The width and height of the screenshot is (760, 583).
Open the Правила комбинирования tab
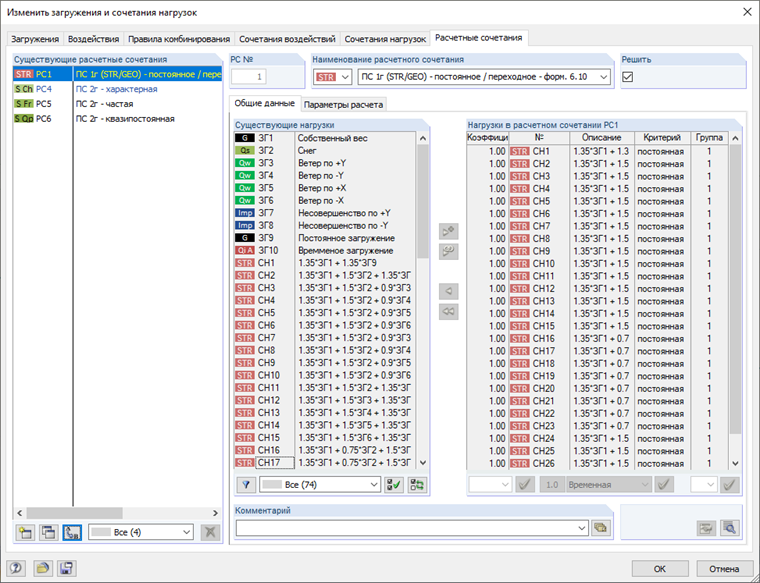coord(179,39)
